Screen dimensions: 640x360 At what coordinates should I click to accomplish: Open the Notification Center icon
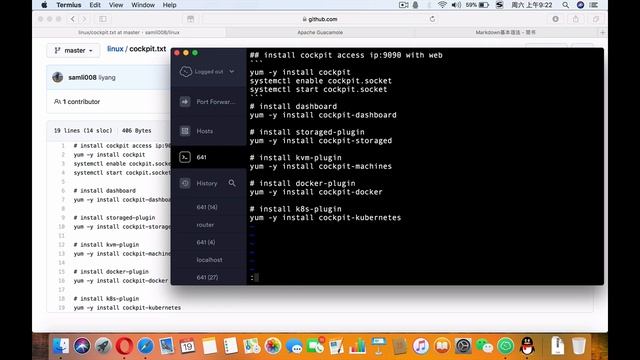coord(594,5)
